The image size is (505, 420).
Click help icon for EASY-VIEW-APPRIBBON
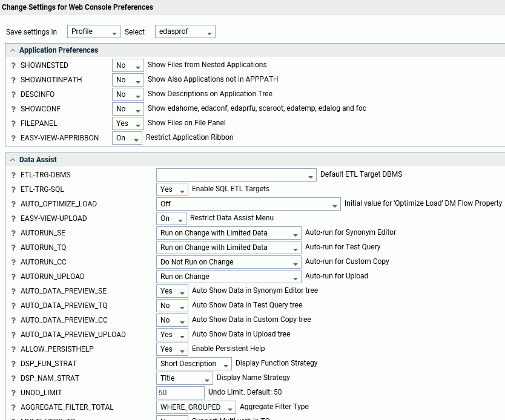tap(13, 138)
